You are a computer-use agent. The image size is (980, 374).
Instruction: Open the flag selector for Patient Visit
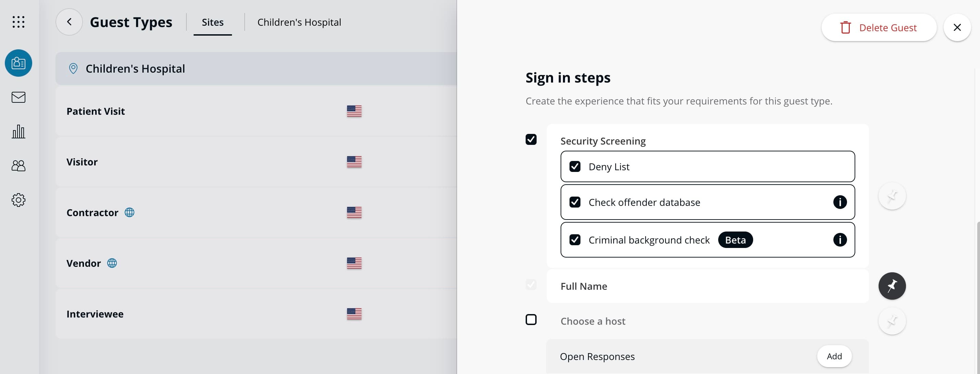coord(354,111)
